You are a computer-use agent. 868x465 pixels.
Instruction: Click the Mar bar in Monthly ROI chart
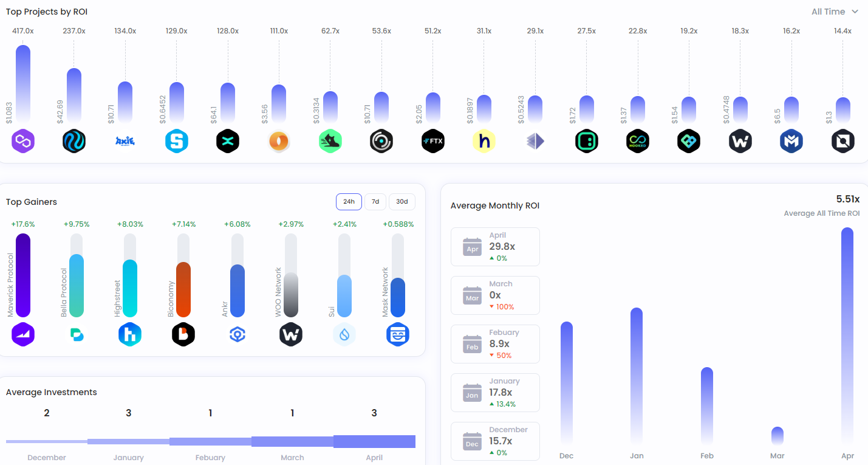click(777, 436)
